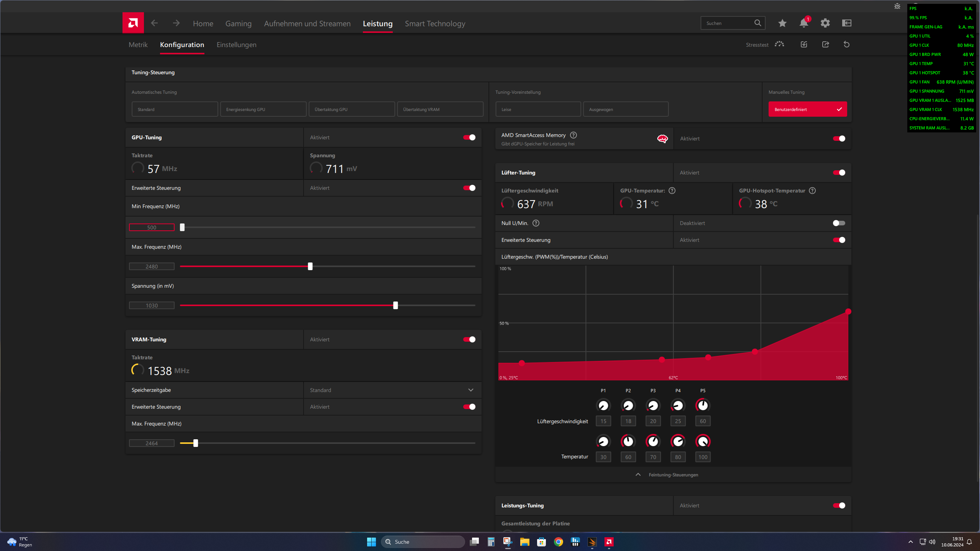Select the Übertaktung GPU preset
This screenshot has width=980, height=551.
pyautogui.click(x=351, y=109)
